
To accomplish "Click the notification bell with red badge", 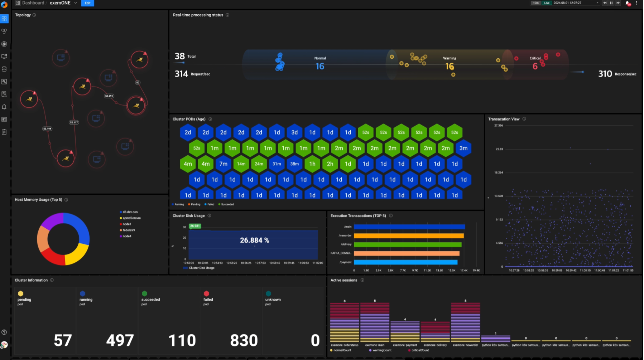I will tap(628, 3).
